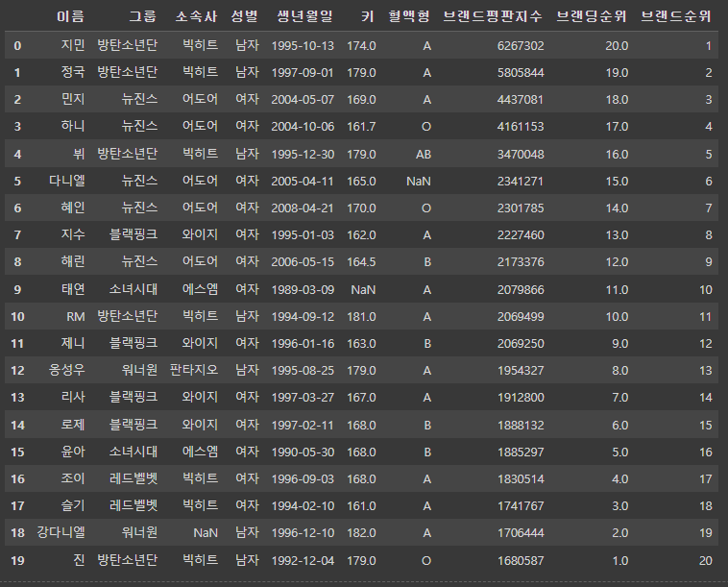Click row index 0
The image size is (728, 587).
pos(17,46)
